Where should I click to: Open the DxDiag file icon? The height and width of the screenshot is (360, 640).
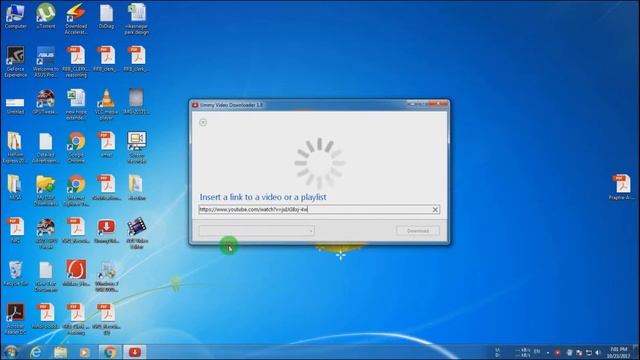(x=106, y=16)
